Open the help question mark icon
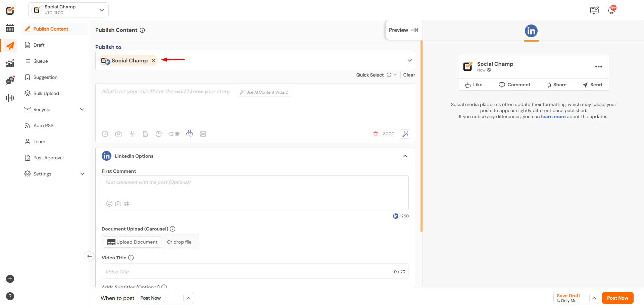Image resolution: width=644 pixels, height=308 pixels. tap(10, 296)
